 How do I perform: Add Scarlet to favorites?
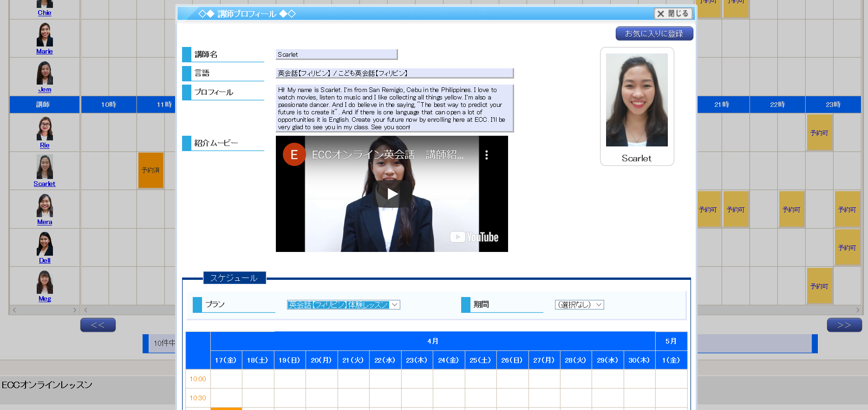[654, 33]
